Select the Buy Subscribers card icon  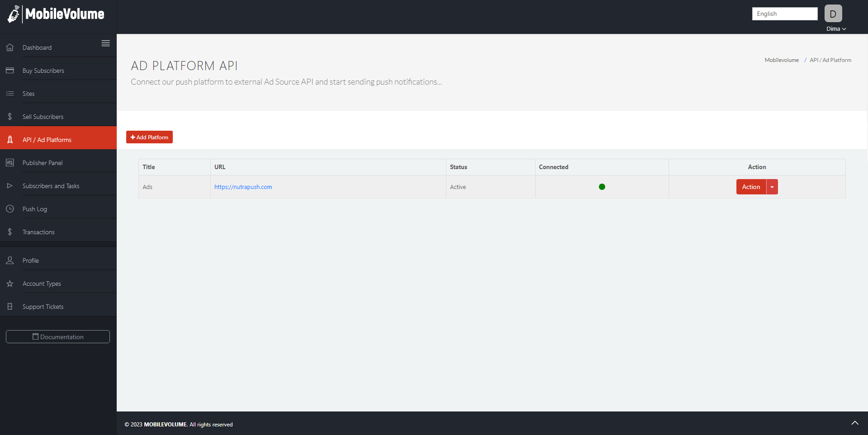[9, 70]
